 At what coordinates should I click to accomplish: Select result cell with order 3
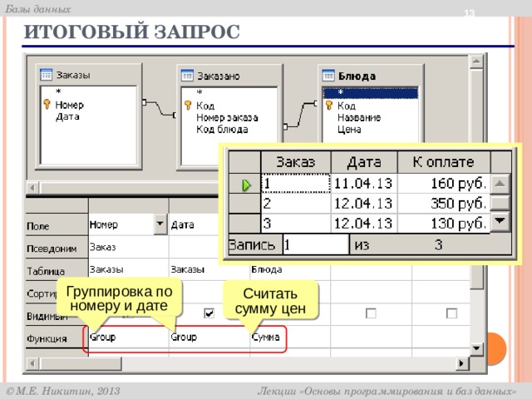click(296, 224)
